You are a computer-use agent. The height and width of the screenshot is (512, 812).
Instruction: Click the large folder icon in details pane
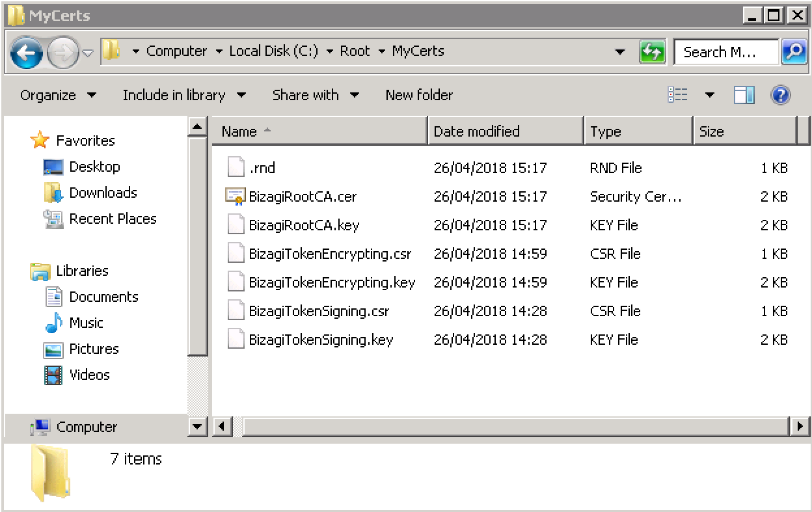[49, 474]
